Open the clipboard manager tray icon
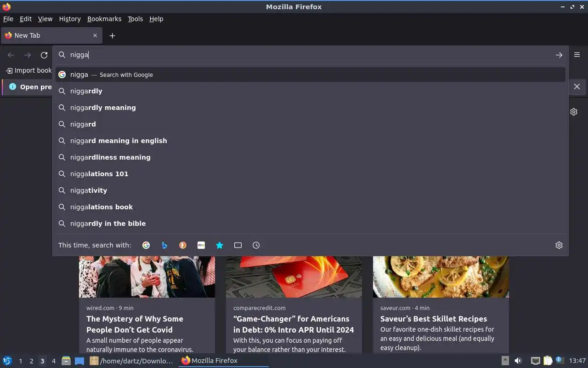 point(548,361)
